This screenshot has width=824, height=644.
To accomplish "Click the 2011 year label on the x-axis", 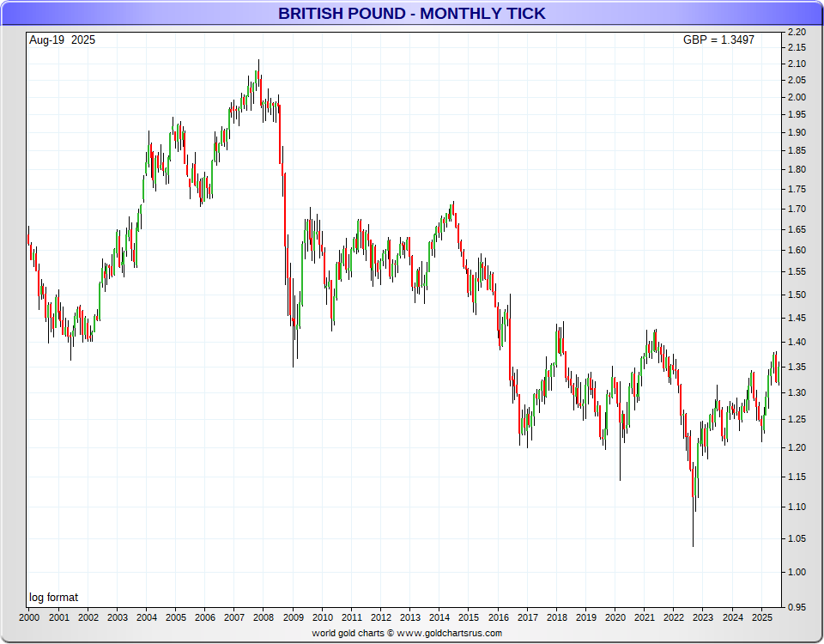I will (x=352, y=617).
